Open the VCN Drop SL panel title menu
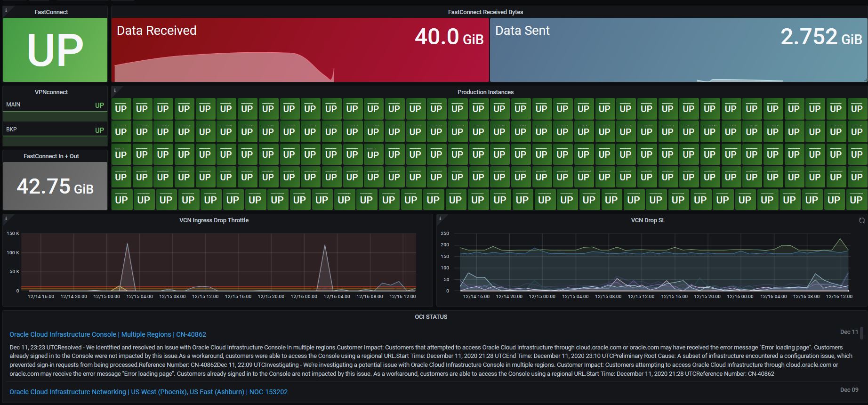 point(648,220)
